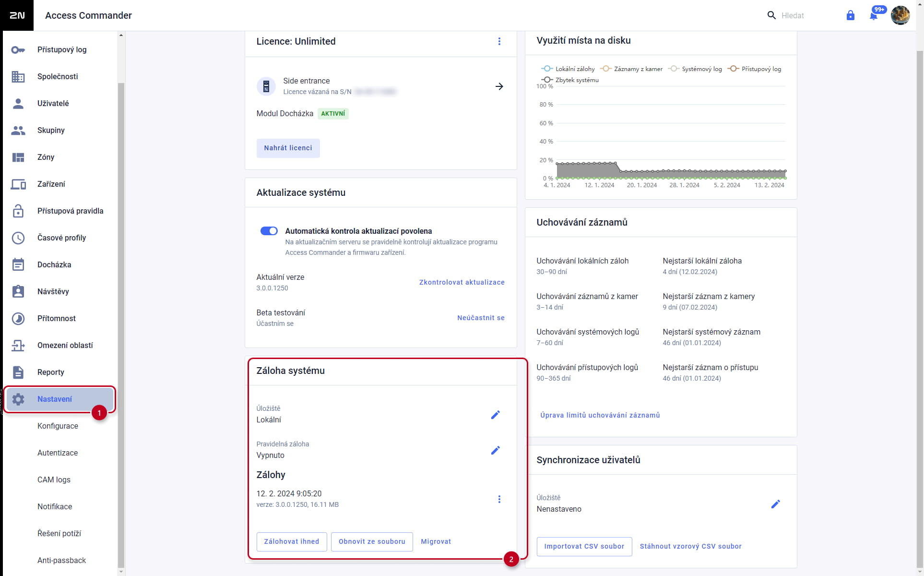Click Importovat CSV soubor button
The height and width of the screenshot is (576, 924).
(x=584, y=546)
